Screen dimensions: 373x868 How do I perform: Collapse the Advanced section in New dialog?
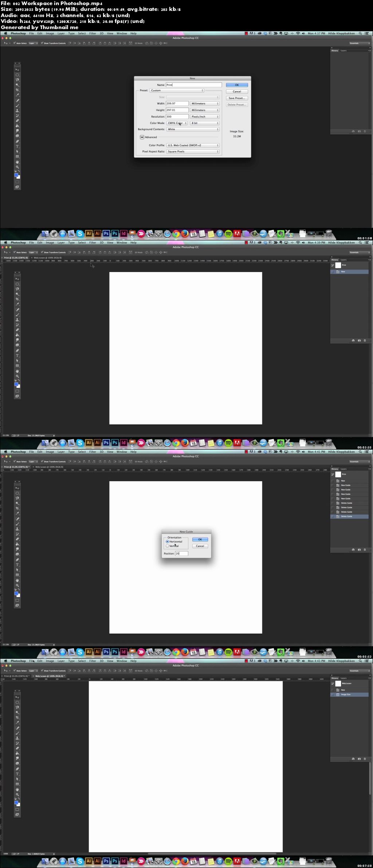(x=142, y=137)
